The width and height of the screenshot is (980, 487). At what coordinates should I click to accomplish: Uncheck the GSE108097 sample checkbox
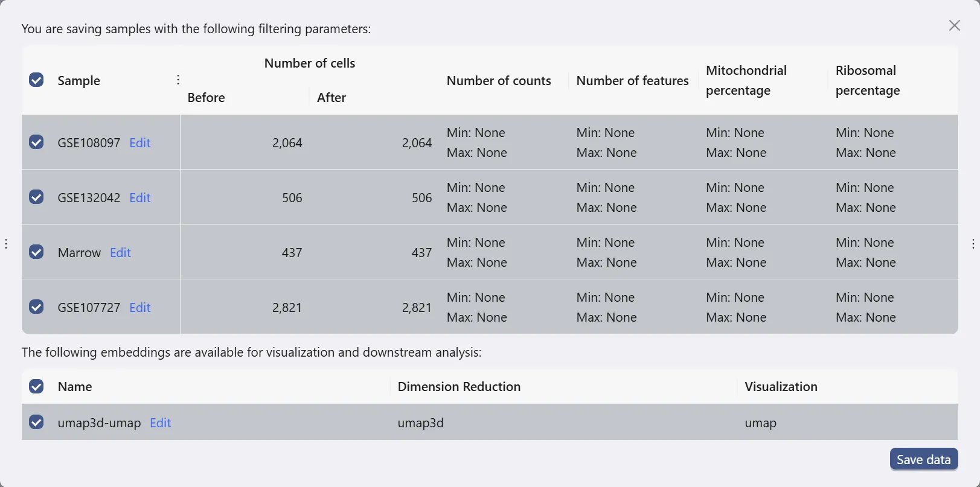click(36, 142)
